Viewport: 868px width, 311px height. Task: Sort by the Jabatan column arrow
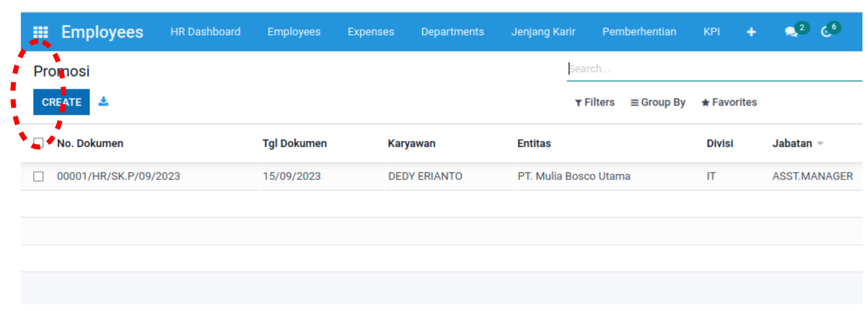click(x=820, y=144)
